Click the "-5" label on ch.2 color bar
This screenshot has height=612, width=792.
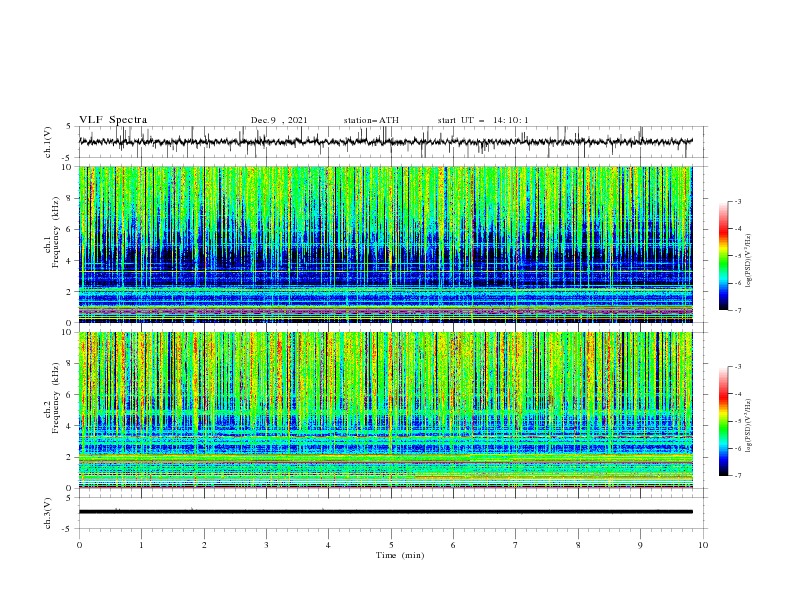click(737, 421)
